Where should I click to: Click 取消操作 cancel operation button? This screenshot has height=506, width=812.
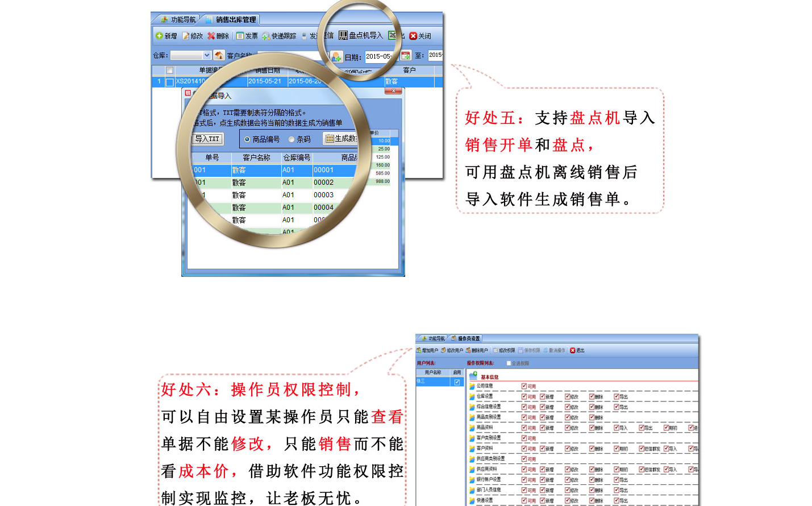[554, 350]
